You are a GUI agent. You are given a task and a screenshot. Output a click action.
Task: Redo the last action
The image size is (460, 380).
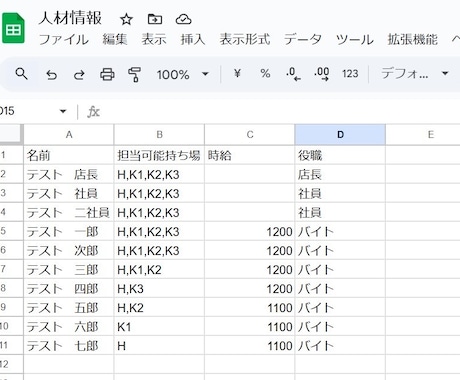(x=79, y=74)
